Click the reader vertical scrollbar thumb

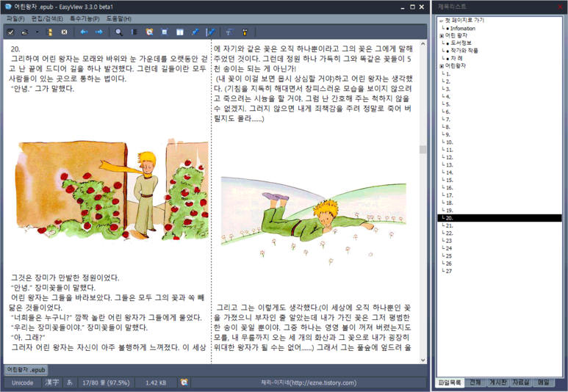point(423,150)
